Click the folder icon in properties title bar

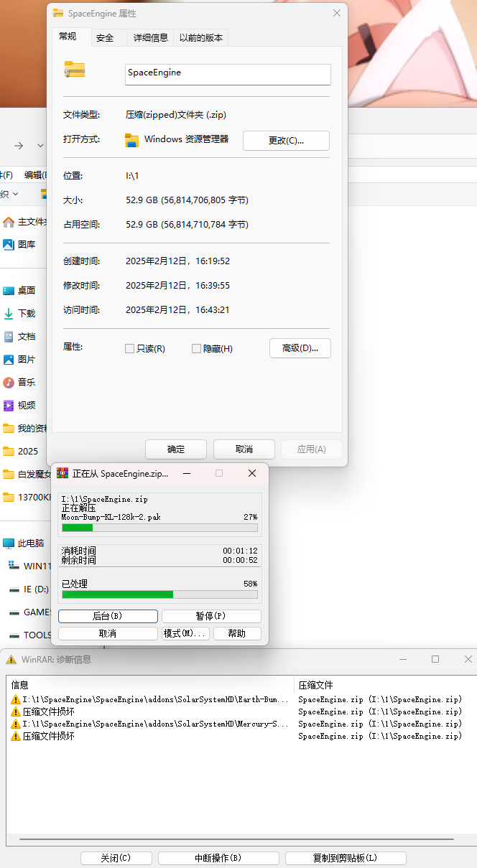click(57, 13)
